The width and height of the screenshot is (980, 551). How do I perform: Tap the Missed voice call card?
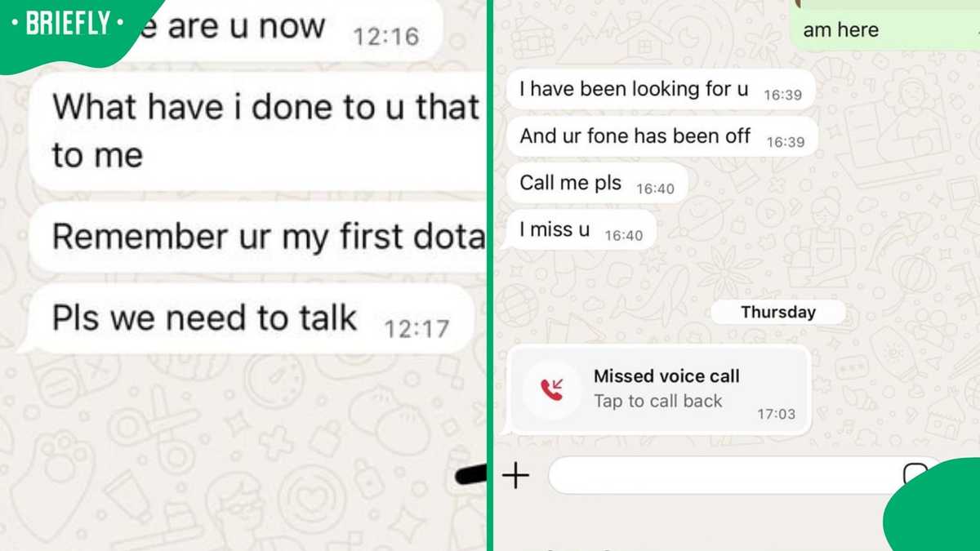pos(659,390)
